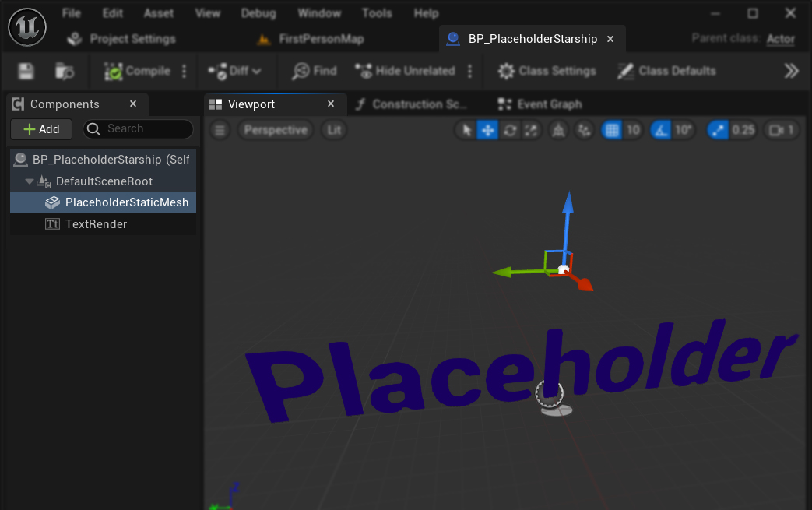Viewport: 812px width, 510px height.
Task: Open Find in blueprint
Action: pos(315,71)
